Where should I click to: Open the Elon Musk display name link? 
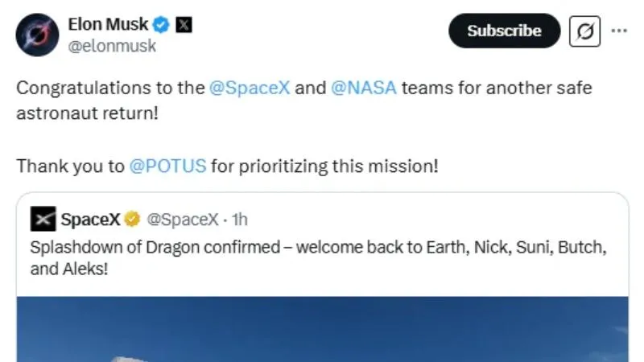[108, 24]
